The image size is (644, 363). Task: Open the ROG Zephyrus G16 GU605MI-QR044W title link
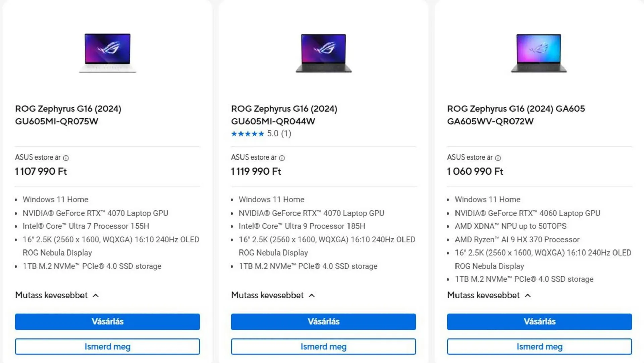coord(284,115)
